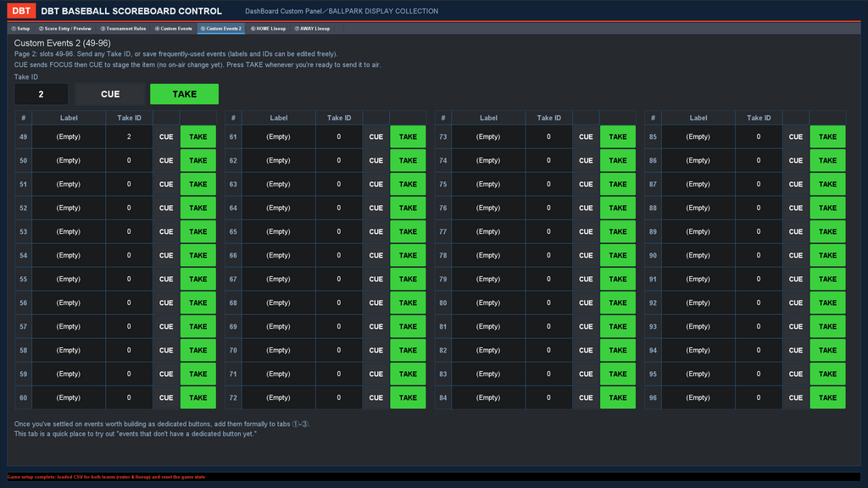Click CUE for slot 62
868x488 pixels.
point(376,160)
